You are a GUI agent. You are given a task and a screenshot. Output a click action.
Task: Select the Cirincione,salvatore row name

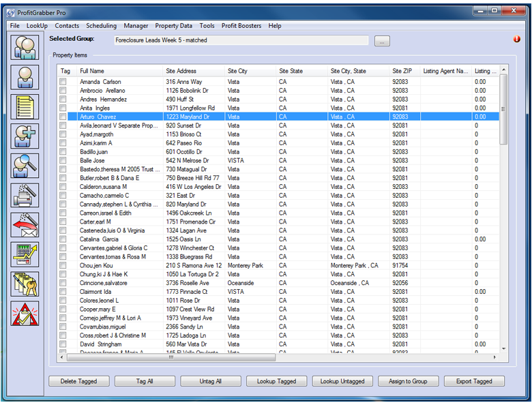click(x=103, y=283)
